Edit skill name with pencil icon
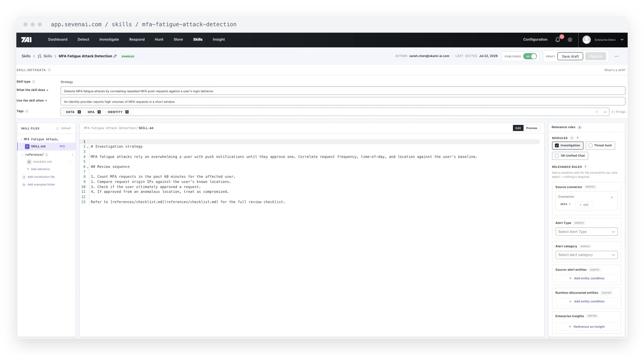 pos(115,56)
